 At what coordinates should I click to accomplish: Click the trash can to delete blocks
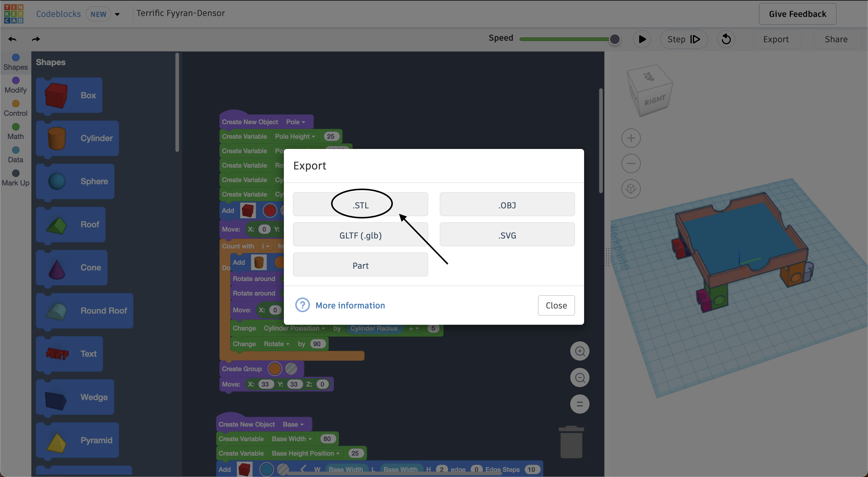point(571,442)
